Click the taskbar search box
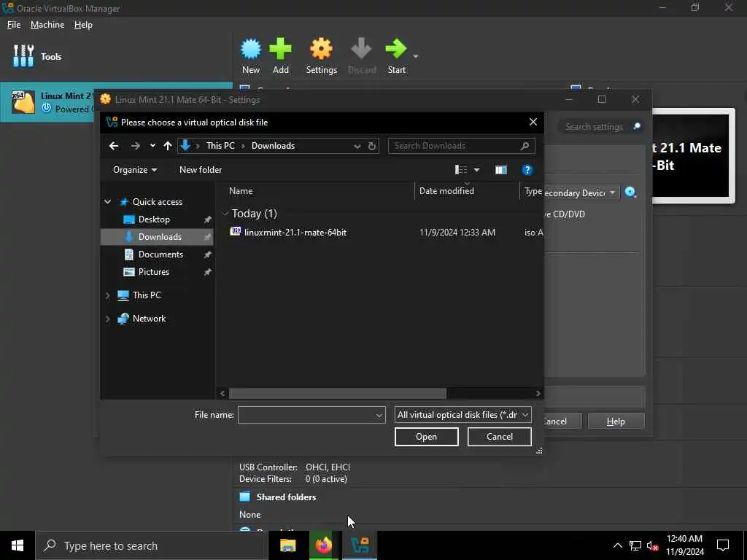Image resolution: width=747 pixels, height=560 pixels. (151, 545)
